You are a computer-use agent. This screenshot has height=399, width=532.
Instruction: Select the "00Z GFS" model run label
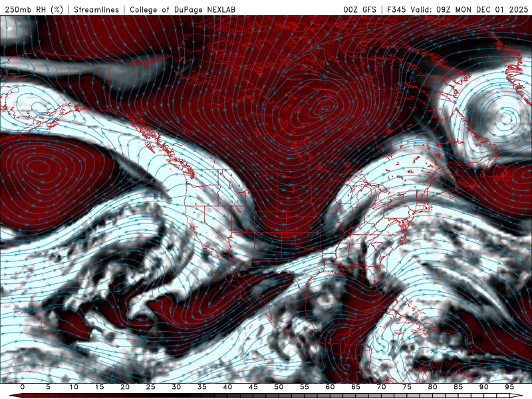(360, 9)
